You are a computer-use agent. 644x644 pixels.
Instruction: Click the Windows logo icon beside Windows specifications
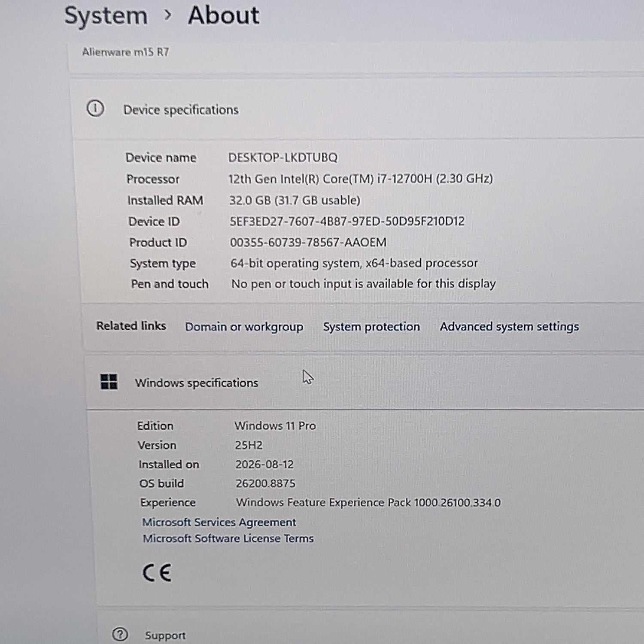(109, 381)
